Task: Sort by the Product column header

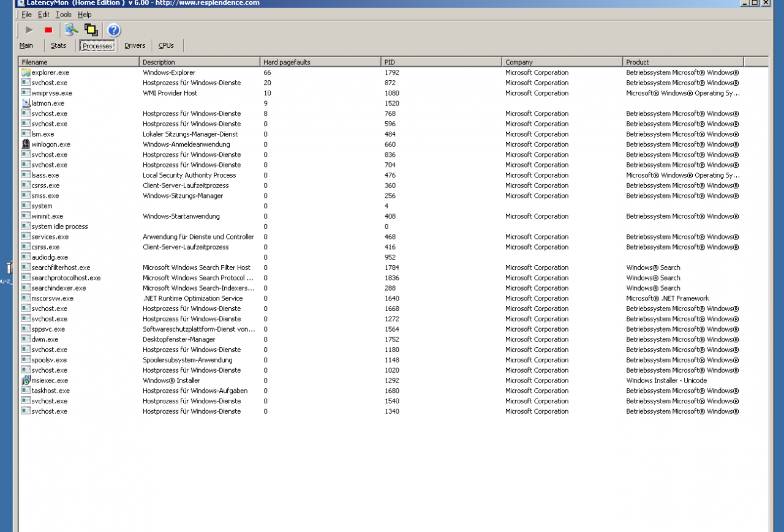Action: [683, 62]
